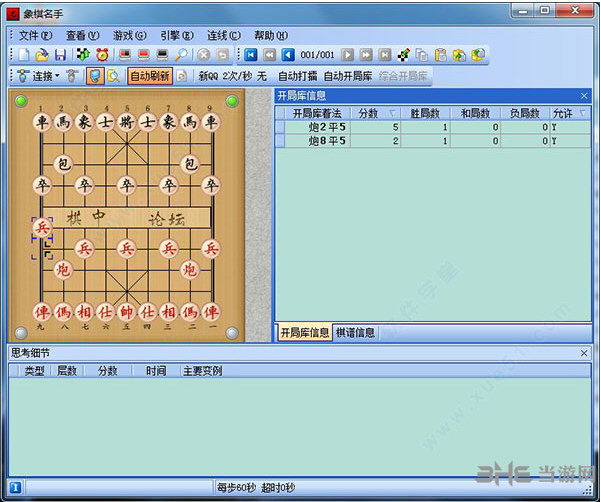Screen dimensions: 601x502
Task: Click the first red computer icon
Action: click(x=125, y=55)
